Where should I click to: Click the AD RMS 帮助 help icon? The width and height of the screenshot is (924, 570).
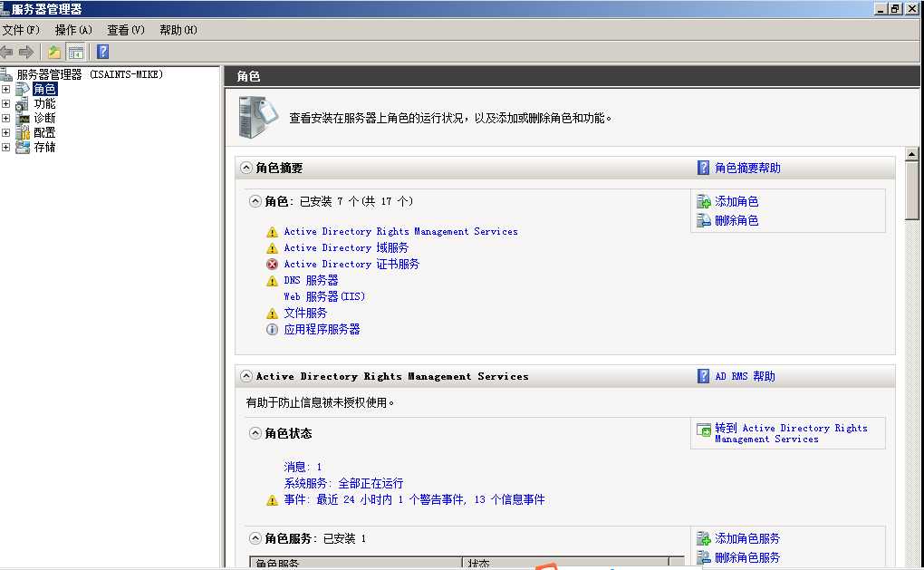(703, 376)
